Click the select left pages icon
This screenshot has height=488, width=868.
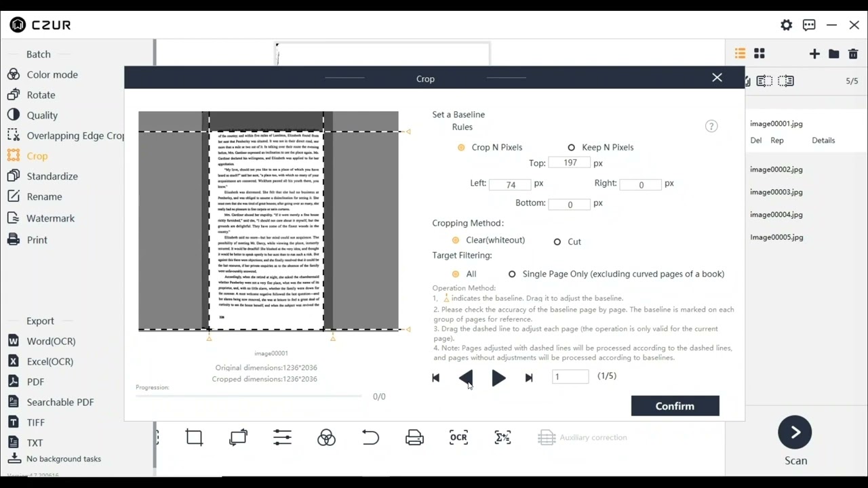(764, 81)
